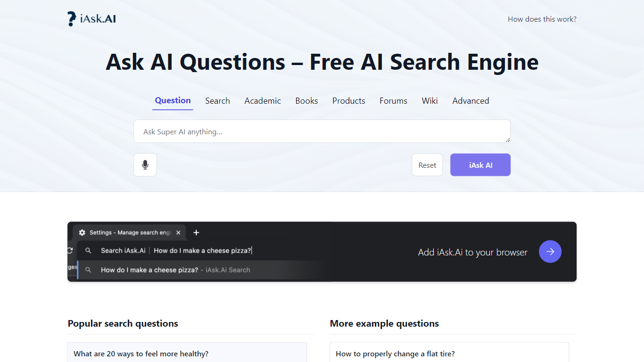Click the iAsk.AI question mark logo

(72, 19)
